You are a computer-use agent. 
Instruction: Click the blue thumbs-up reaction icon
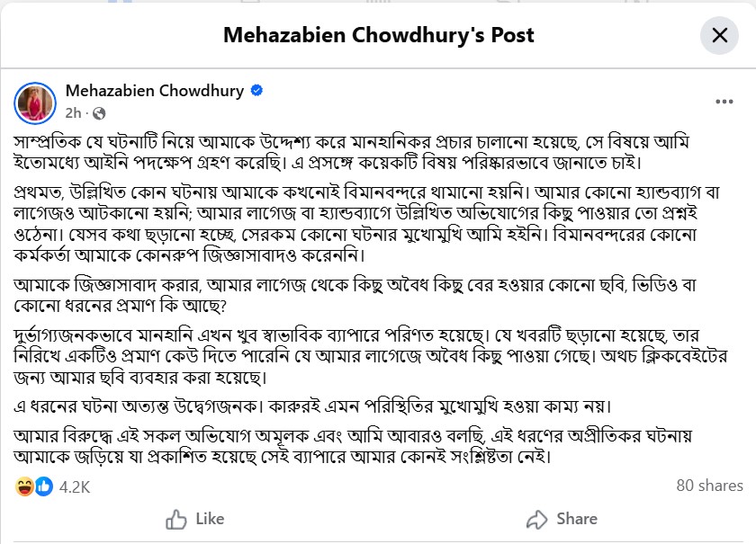[41, 486]
